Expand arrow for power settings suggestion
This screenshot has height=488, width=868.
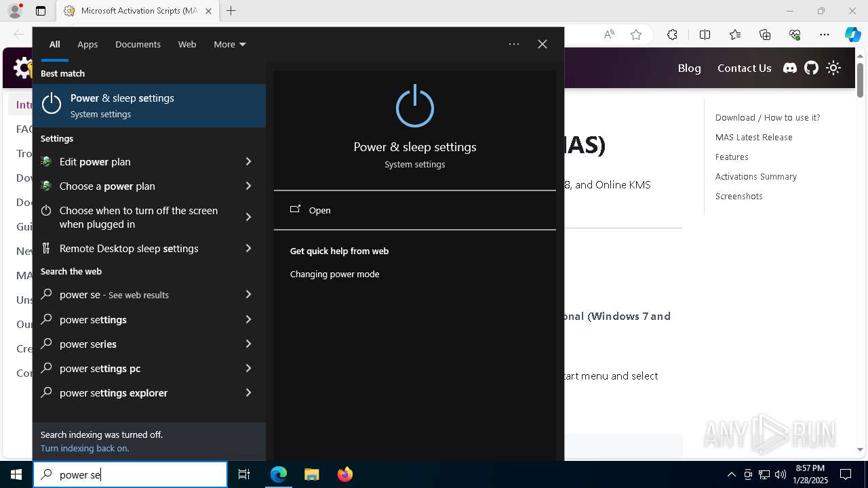click(248, 319)
